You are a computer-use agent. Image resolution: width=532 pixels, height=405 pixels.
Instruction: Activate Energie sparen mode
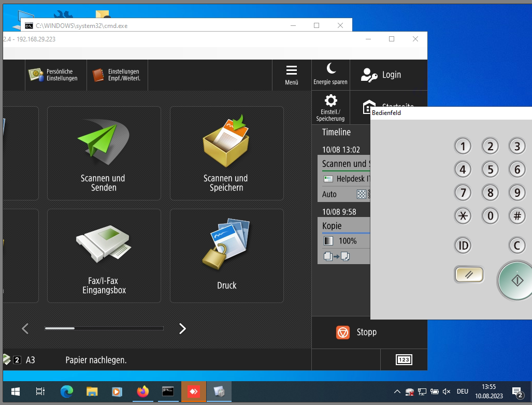(330, 74)
